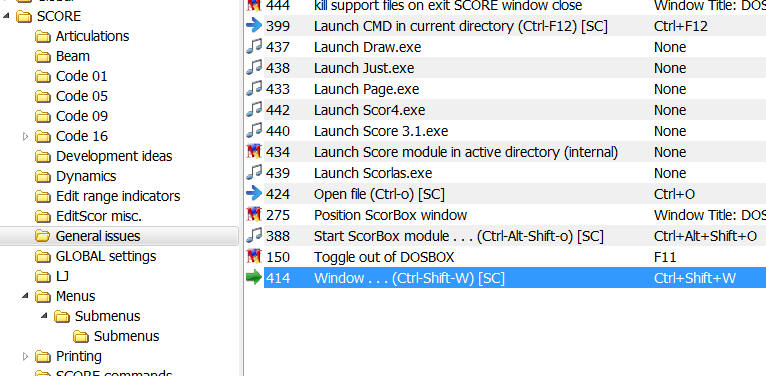The image size is (766, 376).
Task: Select Launch CMD in current directory macro
Action: point(461,26)
